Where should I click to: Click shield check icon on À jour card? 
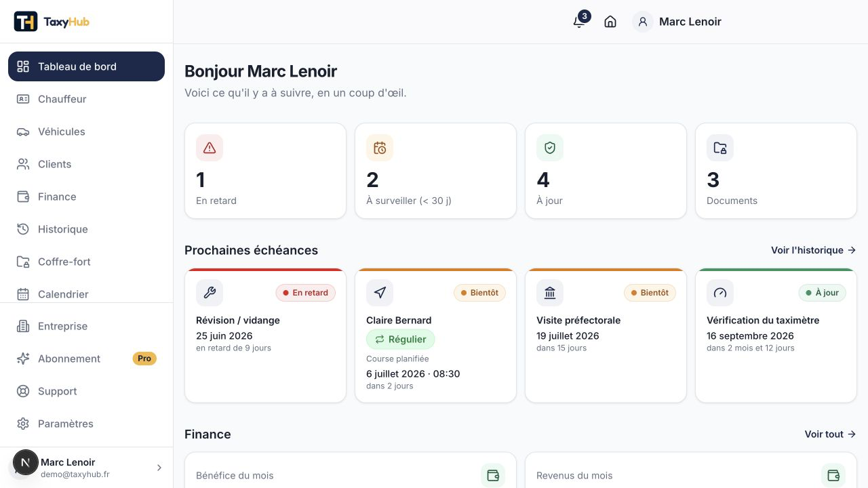[x=550, y=148]
